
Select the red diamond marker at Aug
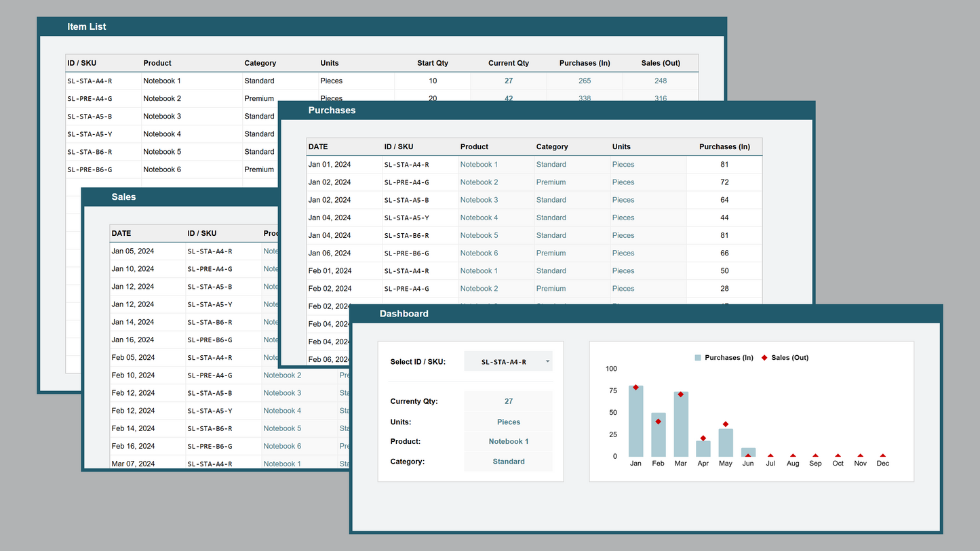point(793,455)
